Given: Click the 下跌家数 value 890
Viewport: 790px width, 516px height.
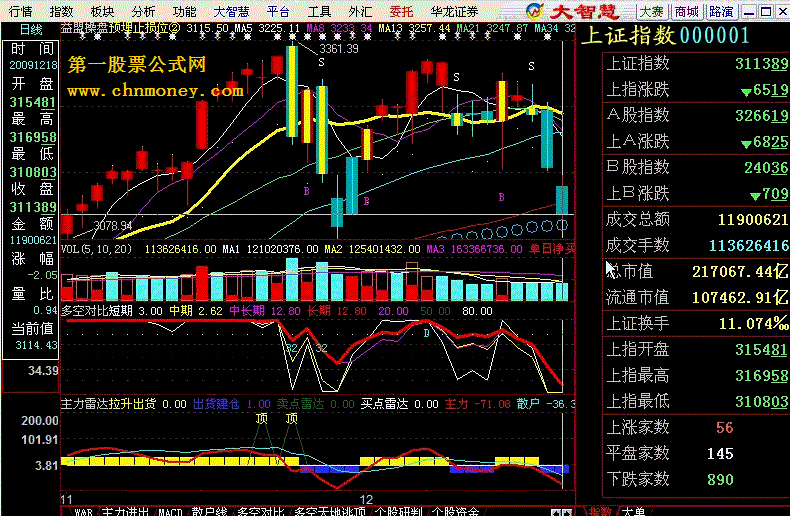Looking at the screenshot, I should [x=720, y=480].
